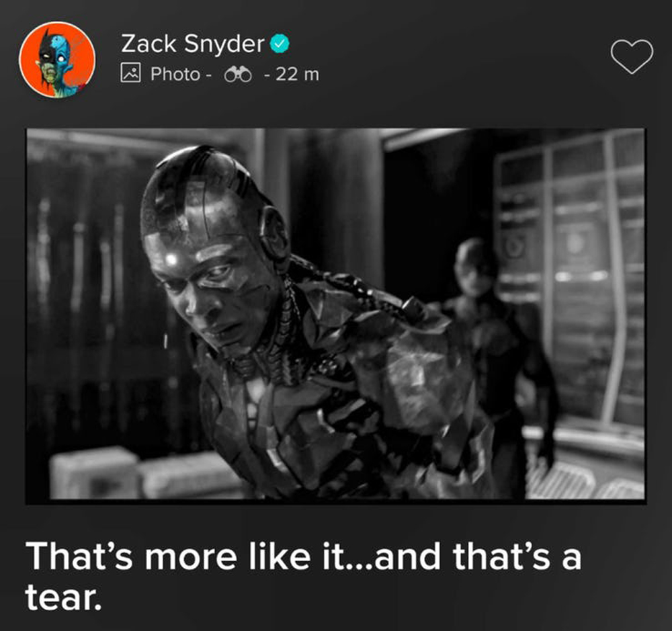Click the photo type icon
Viewport: 672px width, 631px height.
tap(131, 73)
